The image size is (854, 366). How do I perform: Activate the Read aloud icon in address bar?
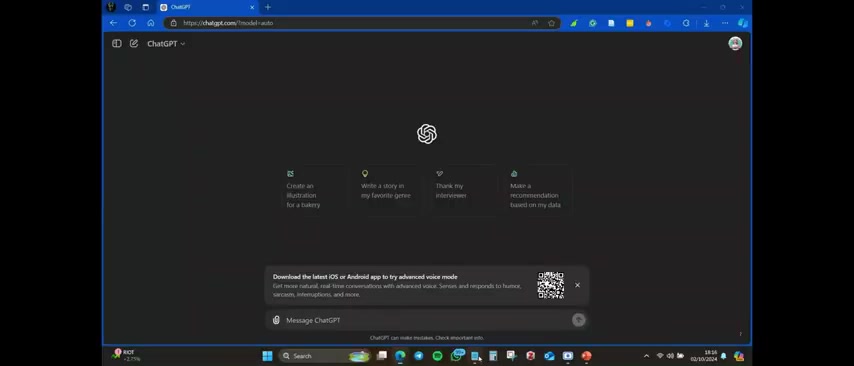(535, 23)
